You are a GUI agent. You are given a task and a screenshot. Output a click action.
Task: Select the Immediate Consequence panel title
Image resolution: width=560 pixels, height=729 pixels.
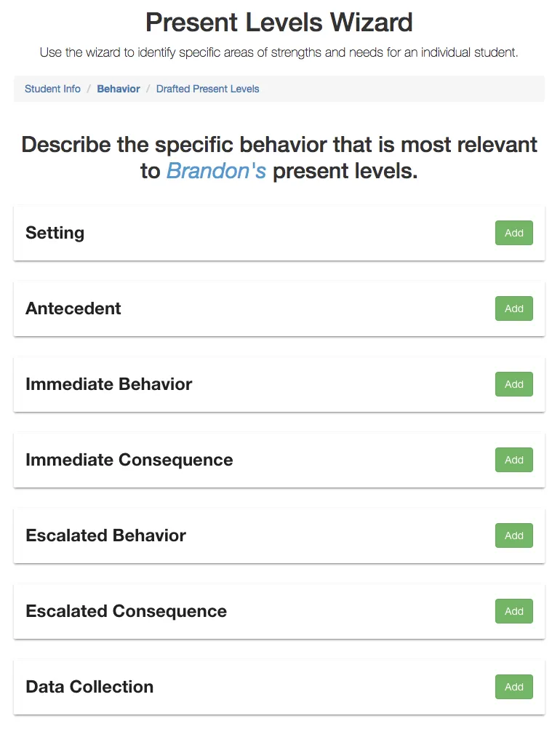(x=129, y=460)
